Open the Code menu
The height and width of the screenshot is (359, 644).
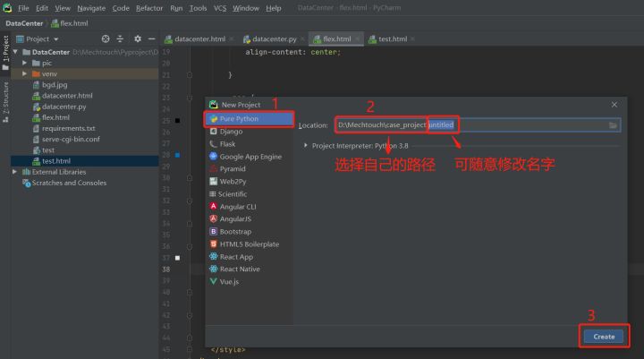tap(121, 8)
